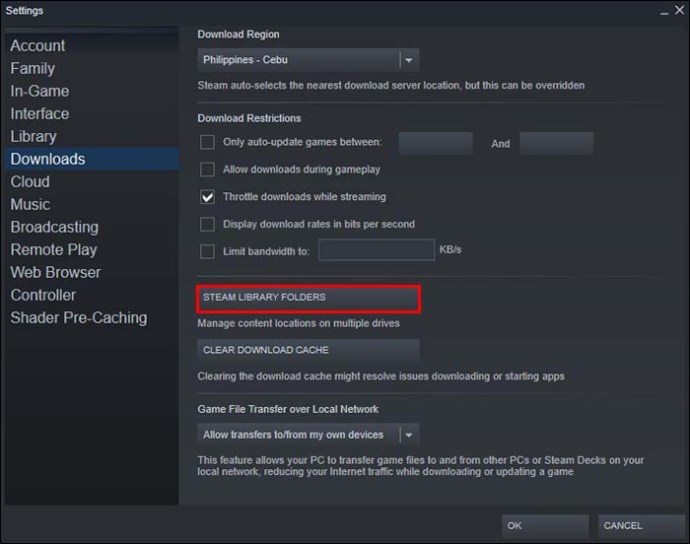The height and width of the screenshot is (544, 690).
Task: Select the Downloads category
Action: click(x=92, y=159)
